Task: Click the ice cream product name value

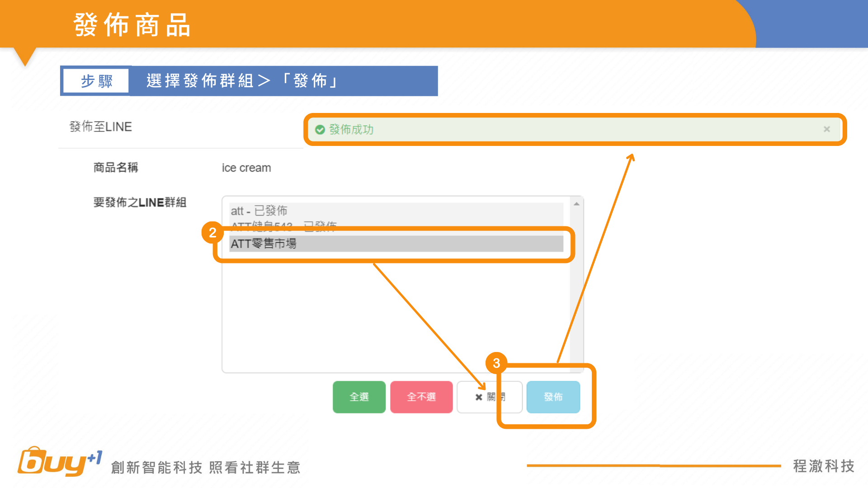Action: point(246,168)
